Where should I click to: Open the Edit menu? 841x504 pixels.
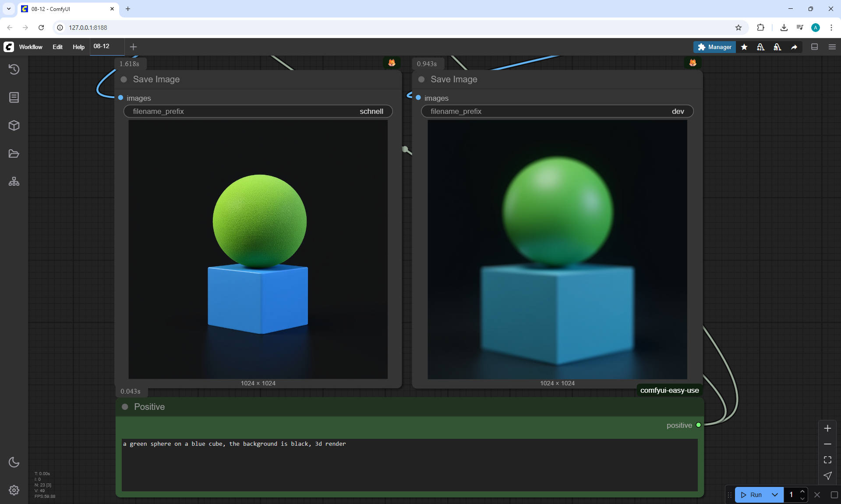click(x=57, y=47)
